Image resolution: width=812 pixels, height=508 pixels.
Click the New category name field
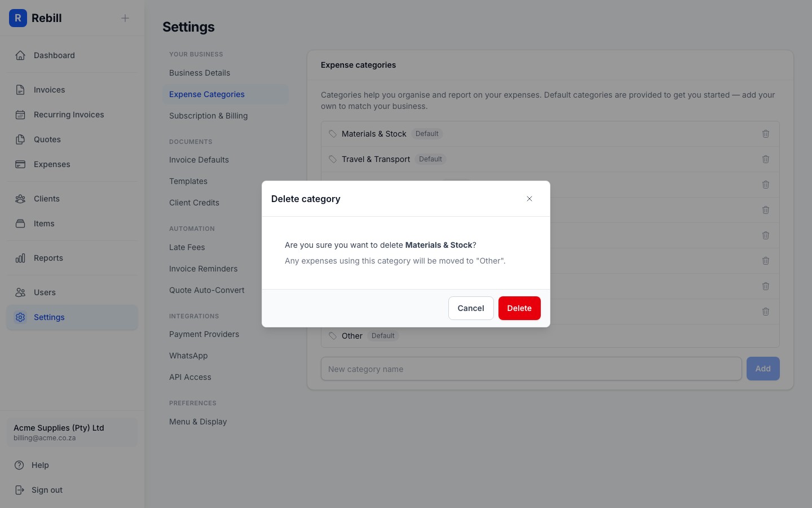coord(531,369)
